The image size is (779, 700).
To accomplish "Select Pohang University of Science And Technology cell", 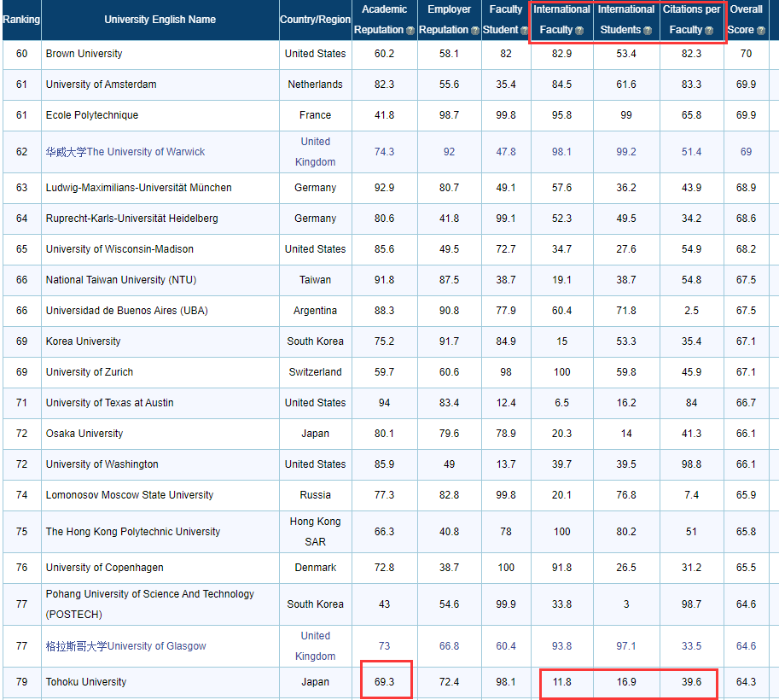I will pos(160,604).
